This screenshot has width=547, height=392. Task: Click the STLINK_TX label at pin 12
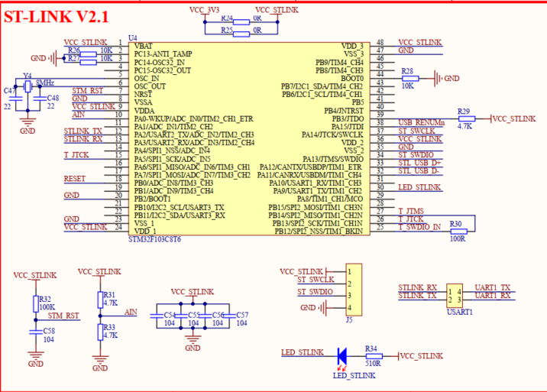pos(83,131)
